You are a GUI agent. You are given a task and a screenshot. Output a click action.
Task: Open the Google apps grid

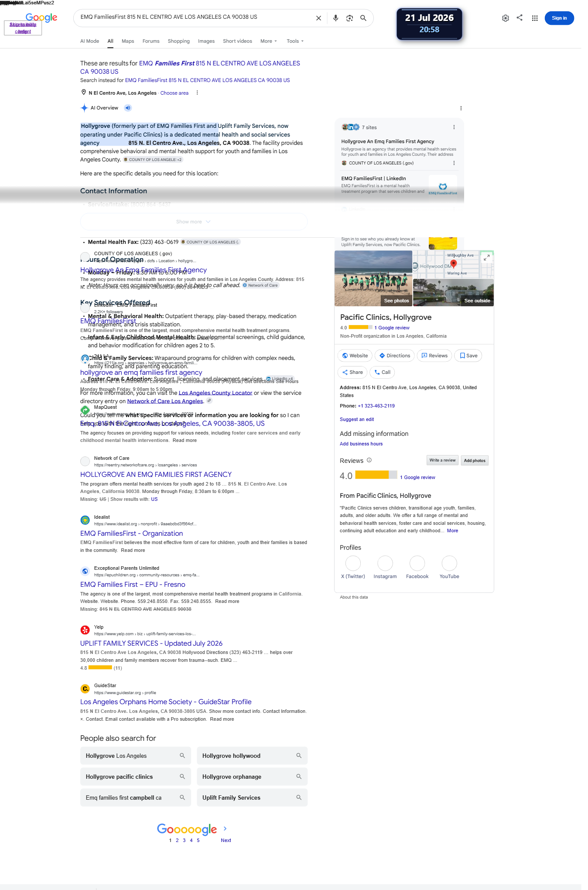pos(534,18)
